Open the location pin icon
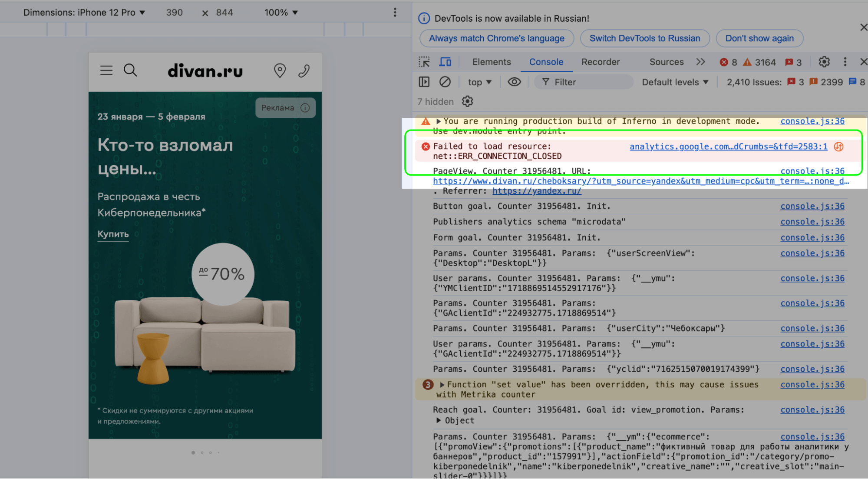The image size is (868, 479). (x=280, y=70)
